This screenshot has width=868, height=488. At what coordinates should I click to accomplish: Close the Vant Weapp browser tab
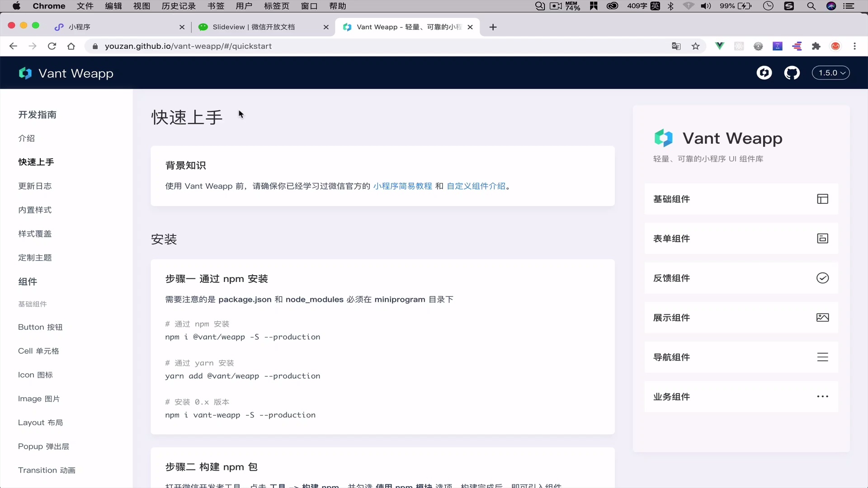[470, 27]
